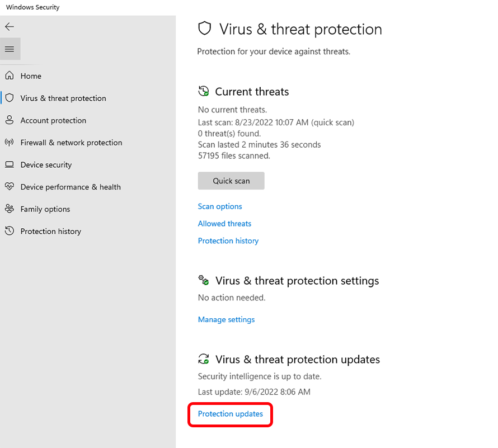Click the Device security laptop icon
Image resolution: width=498 pixels, height=448 pixels.
pos(10,164)
